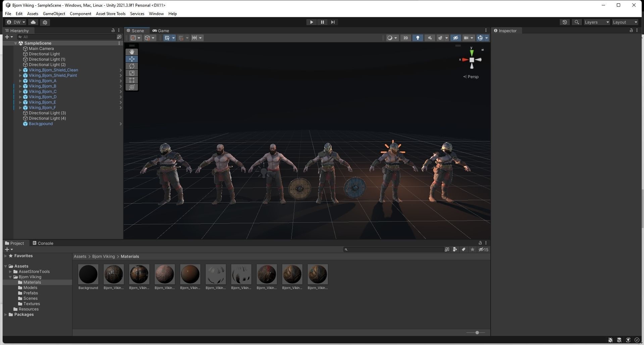This screenshot has width=644, height=345.
Task: Open the Layout dropdown
Action: coord(625,22)
